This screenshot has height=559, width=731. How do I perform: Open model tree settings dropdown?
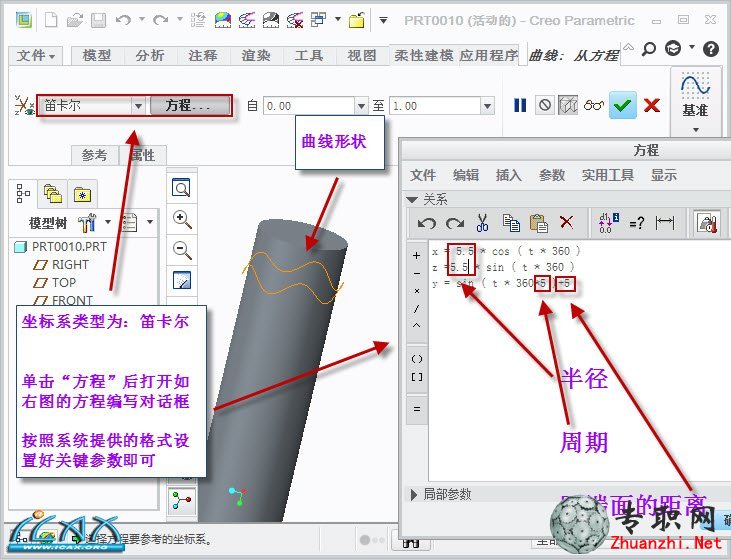[x=94, y=222]
